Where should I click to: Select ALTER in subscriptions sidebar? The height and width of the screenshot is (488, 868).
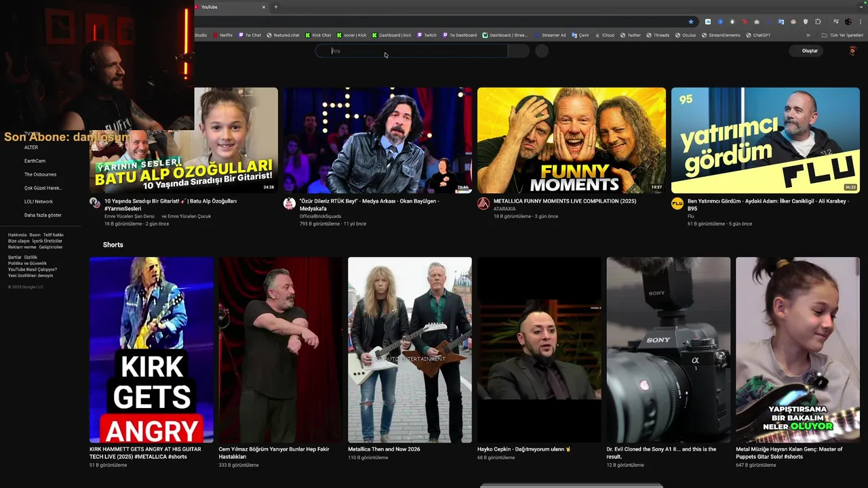(x=31, y=147)
